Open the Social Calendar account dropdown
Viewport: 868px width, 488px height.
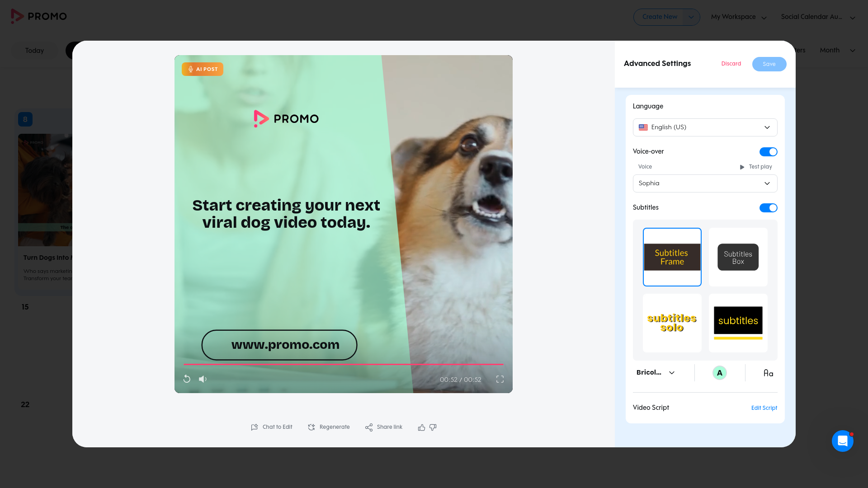coord(818,17)
